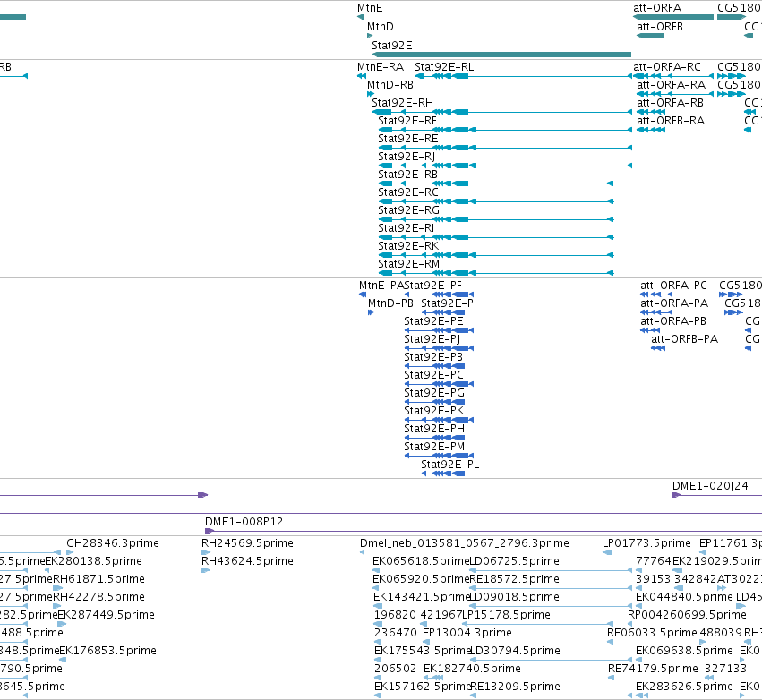Select the Stat92E-RE transcript label
This screenshot has width=762, height=700.
coord(407,139)
